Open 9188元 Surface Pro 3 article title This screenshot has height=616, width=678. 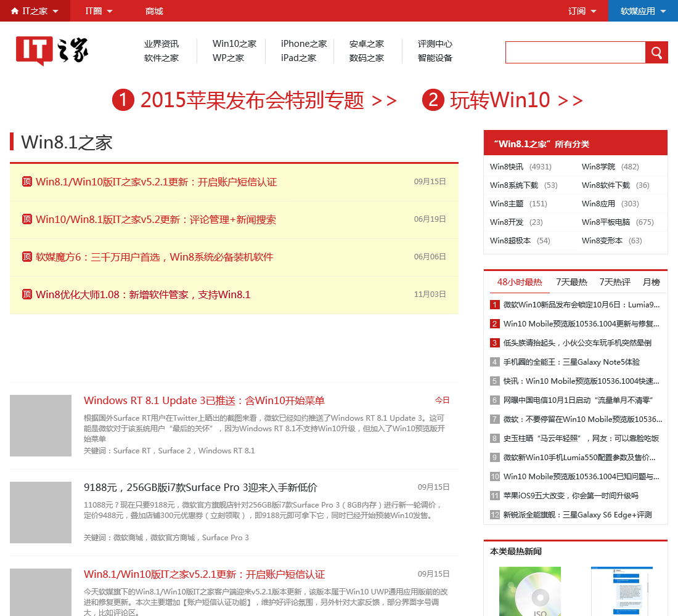pos(200,488)
